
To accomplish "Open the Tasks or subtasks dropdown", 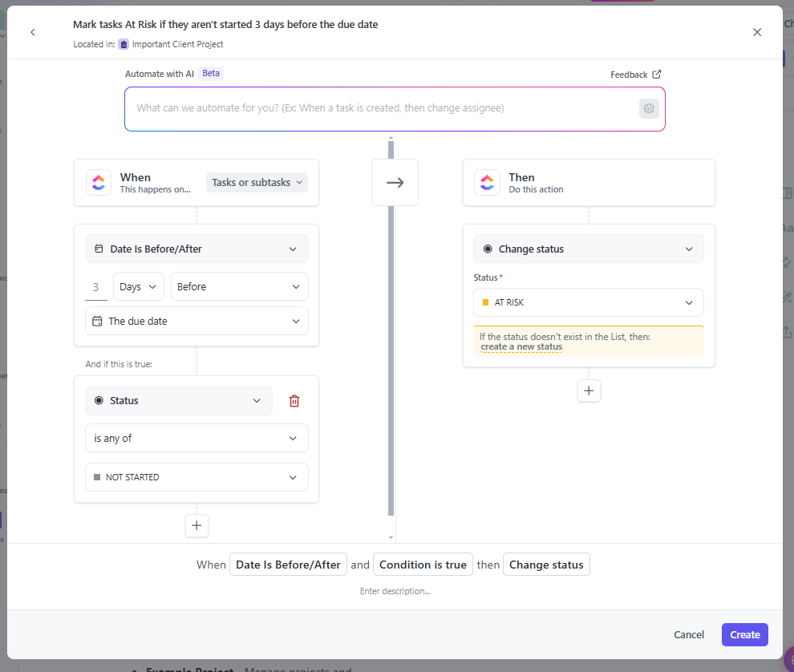I will click(257, 183).
